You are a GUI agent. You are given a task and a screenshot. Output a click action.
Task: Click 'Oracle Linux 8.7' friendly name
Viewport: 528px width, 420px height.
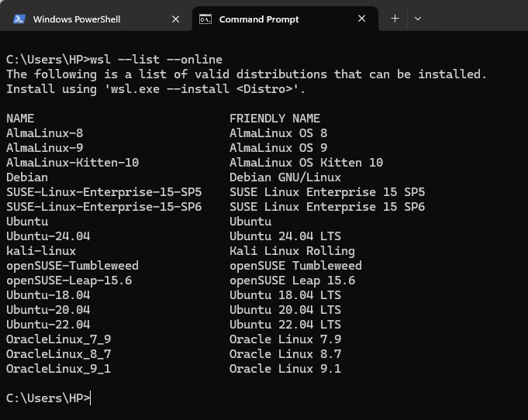click(285, 354)
